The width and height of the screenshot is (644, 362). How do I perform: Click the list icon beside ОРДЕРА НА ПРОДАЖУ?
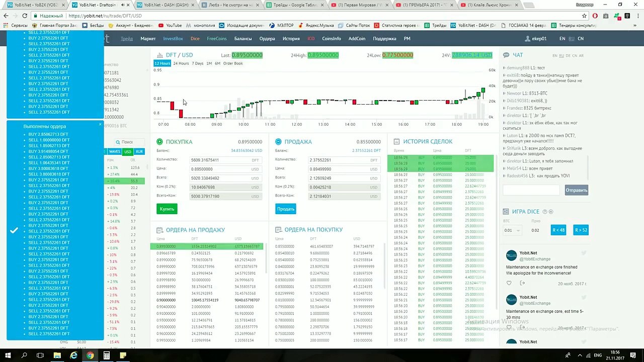pyautogui.click(x=159, y=230)
